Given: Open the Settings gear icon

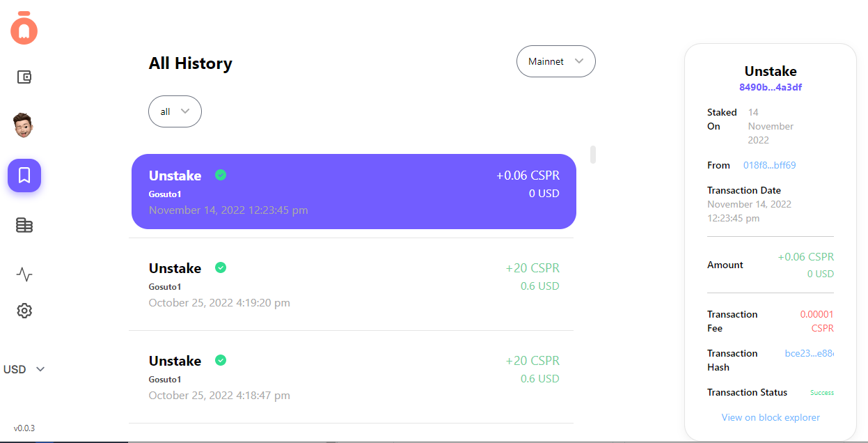Looking at the screenshot, I should [x=24, y=311].
